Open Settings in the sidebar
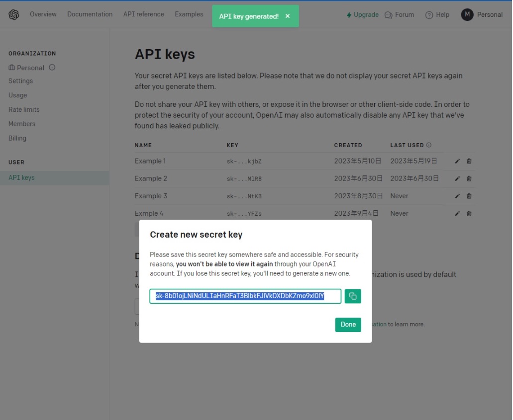This screenshot has width=513, height=420. pyautogui.click(x=20, y=81)
